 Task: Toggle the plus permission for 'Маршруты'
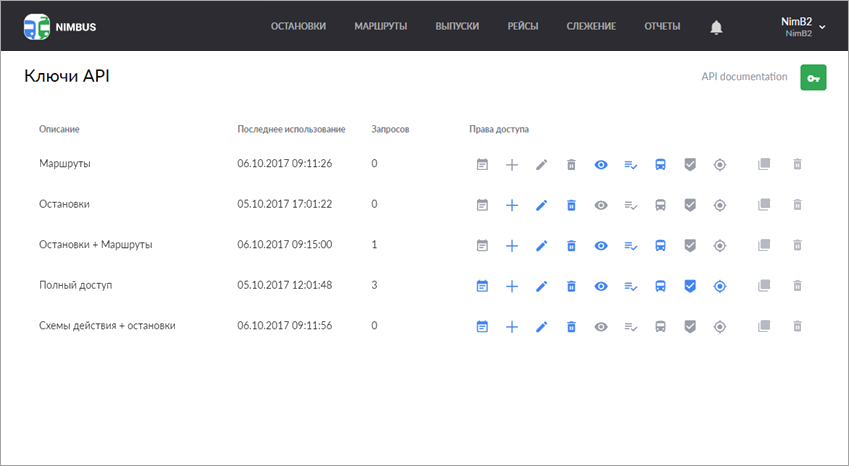tap(511, 164)
